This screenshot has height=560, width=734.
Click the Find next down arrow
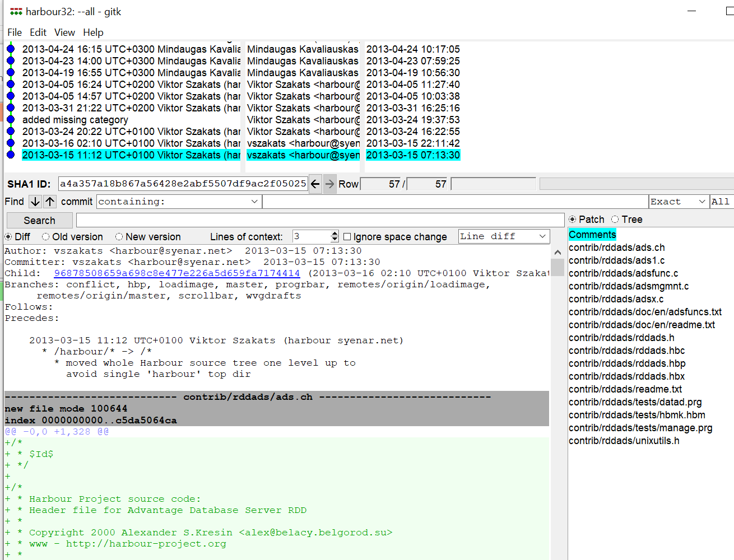coord(35,202)
